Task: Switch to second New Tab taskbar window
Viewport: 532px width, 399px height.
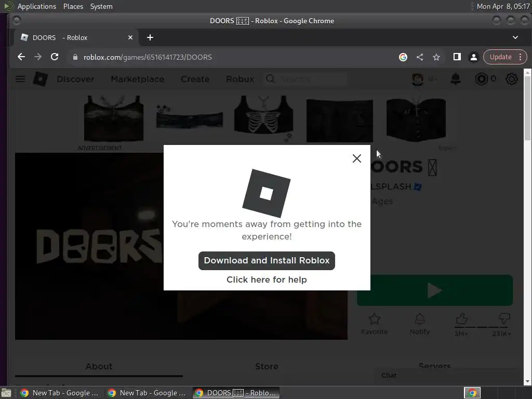Action: point(147,393)
